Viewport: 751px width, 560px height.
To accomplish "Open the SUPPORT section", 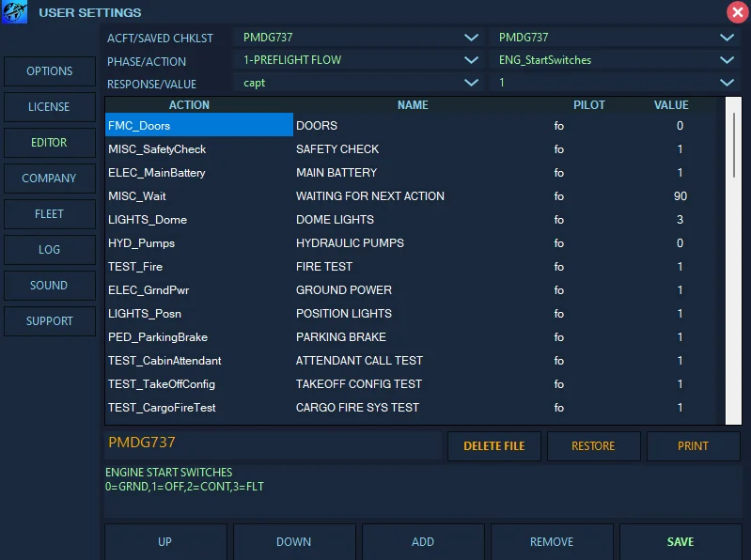I will (x=50, y=321).
